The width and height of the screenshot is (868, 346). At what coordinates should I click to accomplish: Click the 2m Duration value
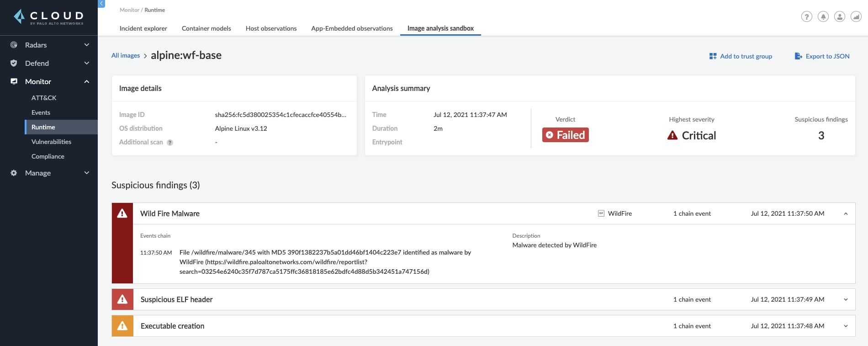[x=438, y=128]
